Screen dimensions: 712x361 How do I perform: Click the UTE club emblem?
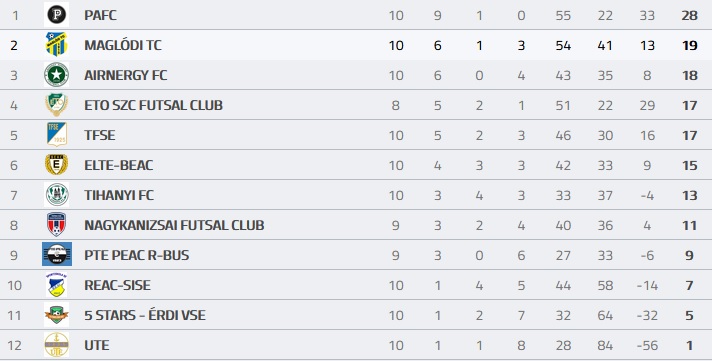click(57, 345)
